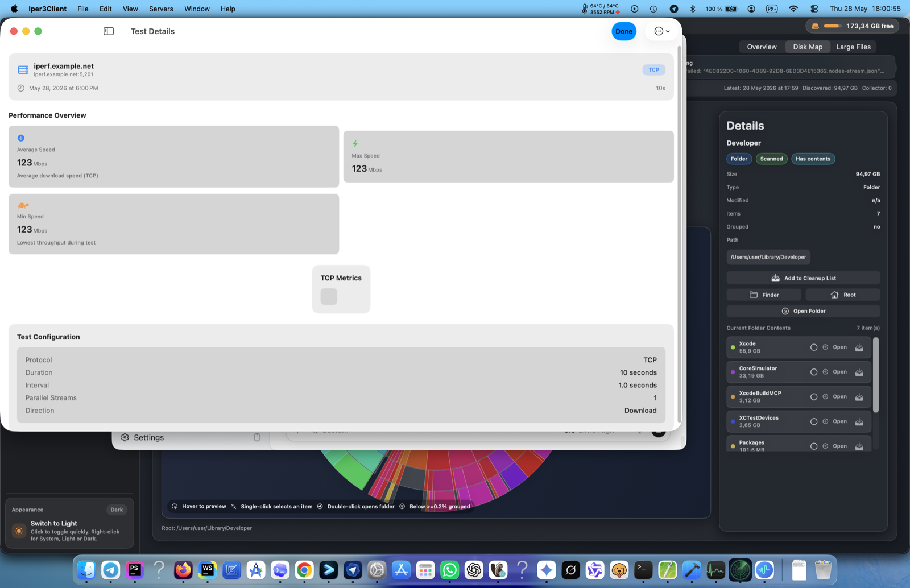Click the TCP protocol badge
Viewport: 910px width, 588px height.
[653, 70]
